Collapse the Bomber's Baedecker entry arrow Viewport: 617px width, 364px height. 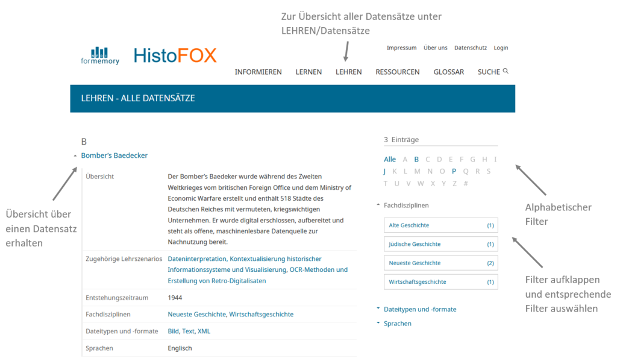[75, 155]
